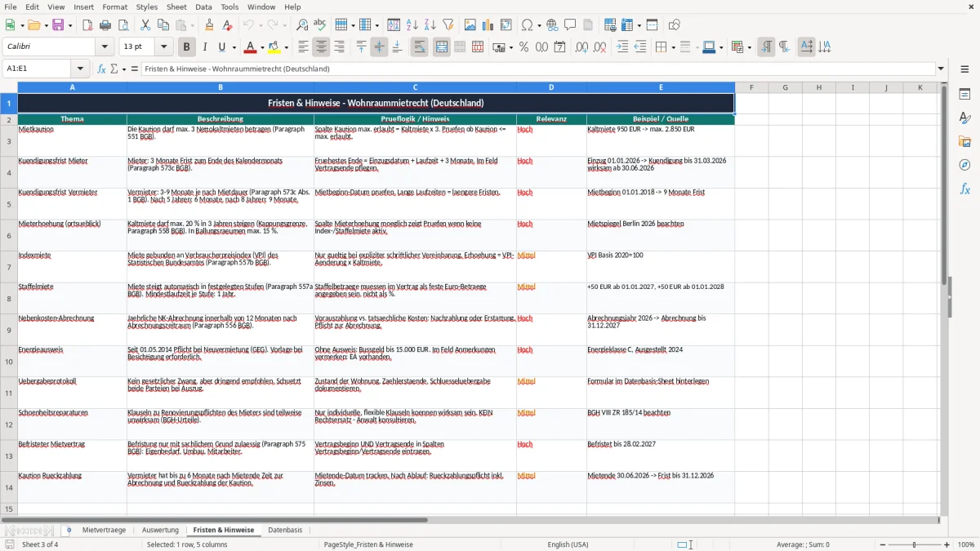
Task: Switch to Auswertung sheet tab
Action: (160, 530)
